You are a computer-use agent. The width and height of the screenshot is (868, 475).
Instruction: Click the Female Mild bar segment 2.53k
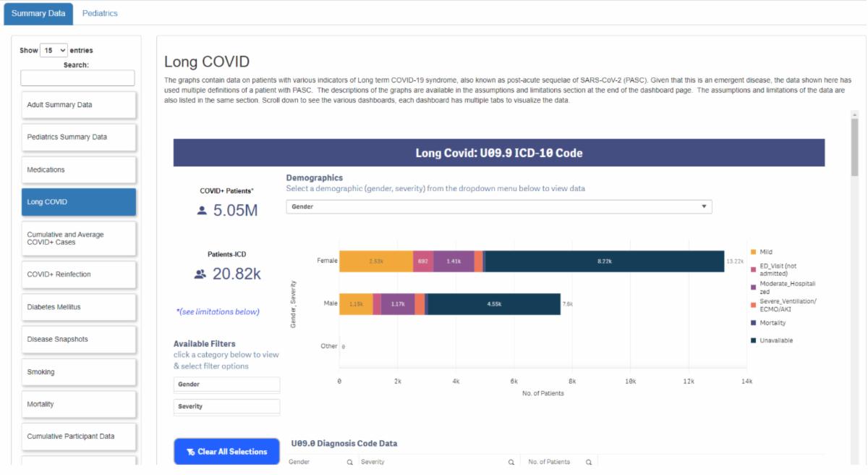tap(376, 261)
